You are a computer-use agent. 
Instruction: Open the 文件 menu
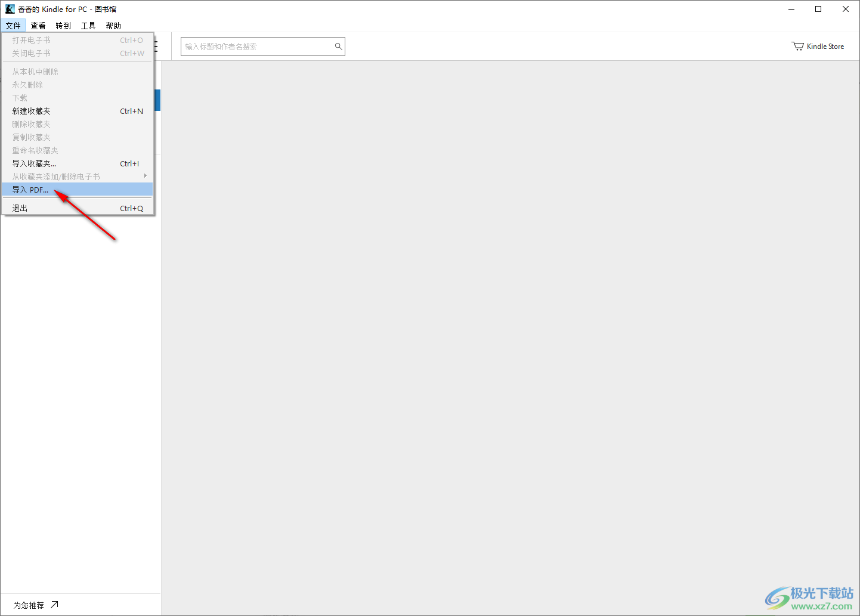coord(13,26)
